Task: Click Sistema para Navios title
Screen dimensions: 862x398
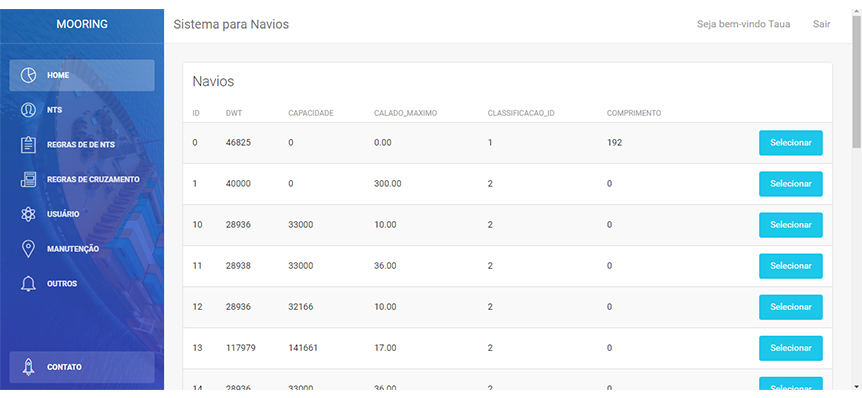Action: [x=231, y=24]
